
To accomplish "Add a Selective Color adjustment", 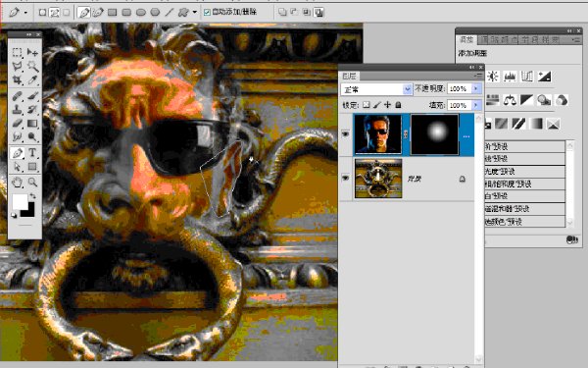I will [x=553, y=124].
